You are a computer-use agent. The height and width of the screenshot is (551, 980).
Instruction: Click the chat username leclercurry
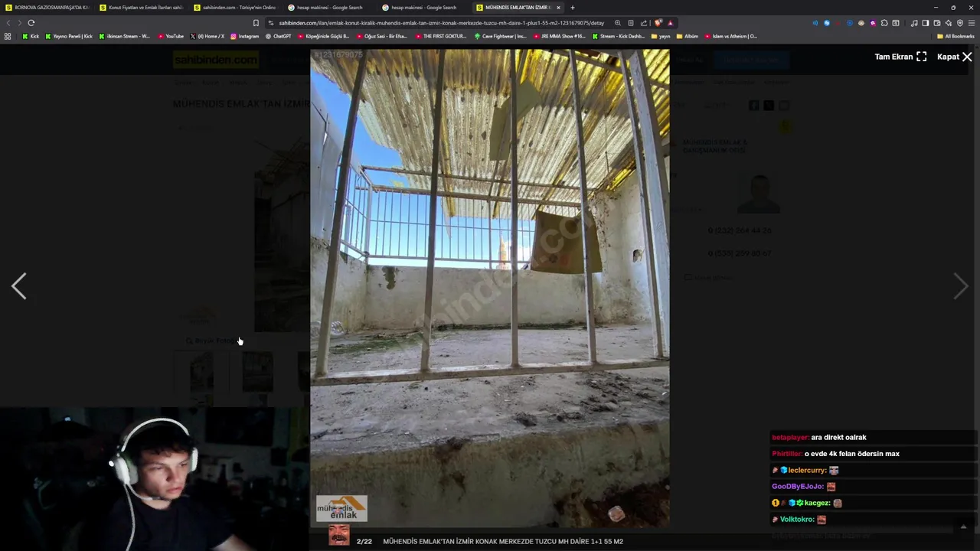point(807,470)
